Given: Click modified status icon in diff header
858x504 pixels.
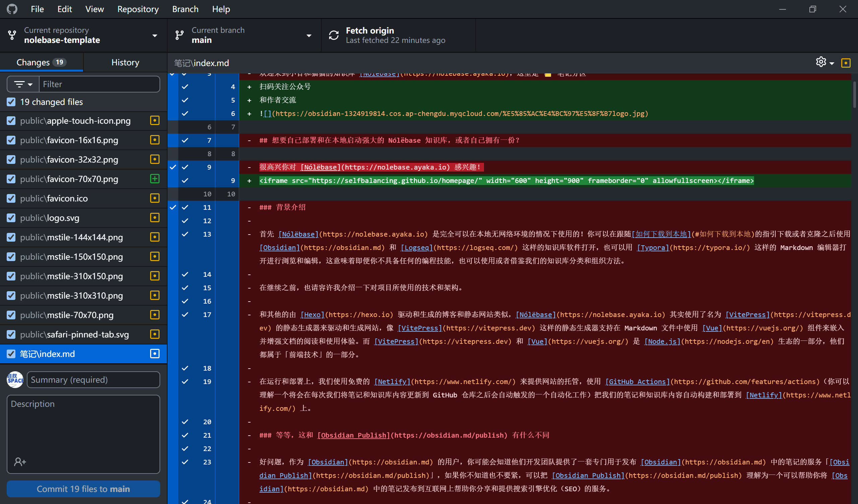Looking at the screenshot, I should (x=846, y=63).
